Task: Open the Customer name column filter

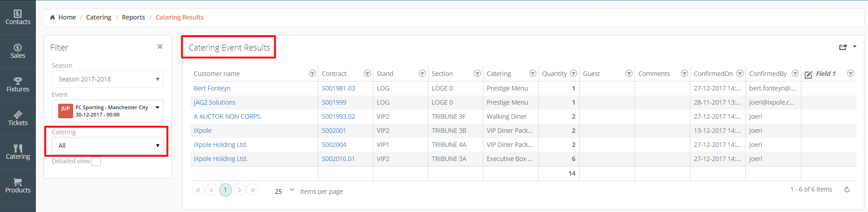Action: click(312, 74)
